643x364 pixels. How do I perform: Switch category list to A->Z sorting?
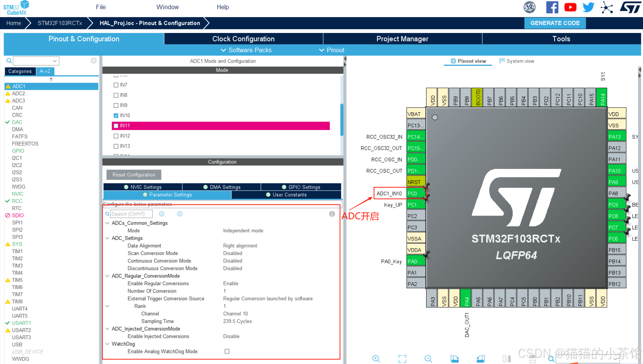[45, 71]
